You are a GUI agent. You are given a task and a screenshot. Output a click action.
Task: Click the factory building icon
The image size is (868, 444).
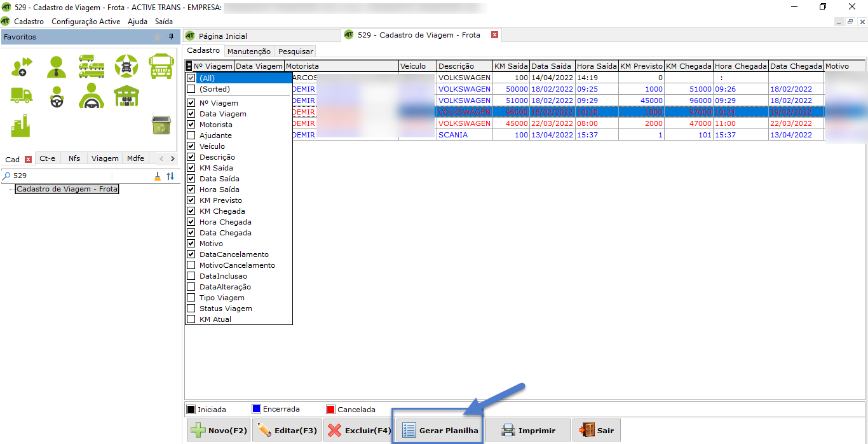[x=21, y=125]
